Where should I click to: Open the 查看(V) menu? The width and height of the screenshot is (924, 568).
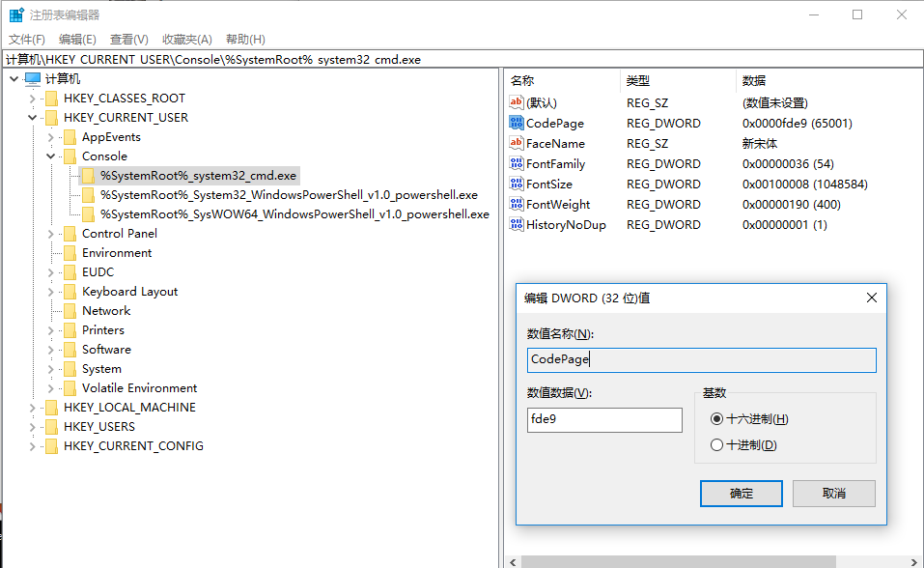(x=129, y=40)
